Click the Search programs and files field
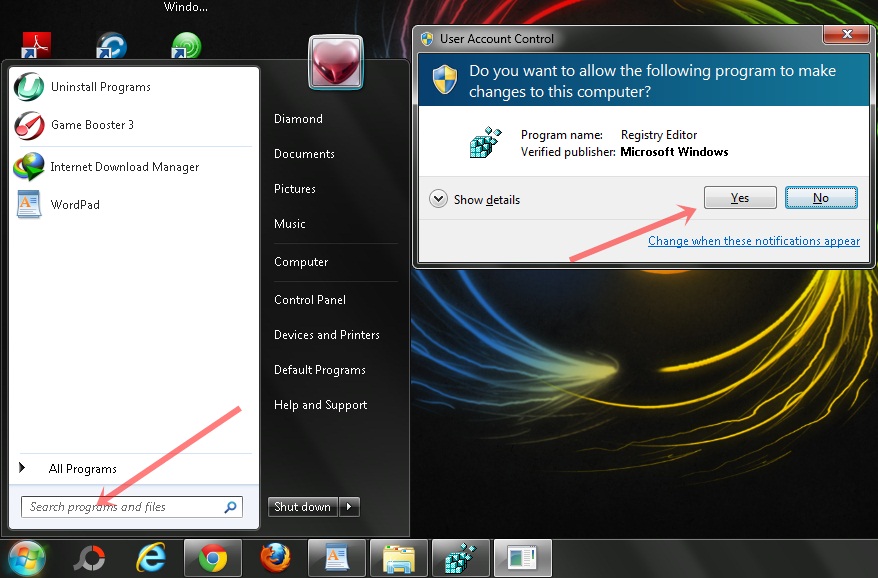Screen dimensions: 878x578 [x=132, y=507]
